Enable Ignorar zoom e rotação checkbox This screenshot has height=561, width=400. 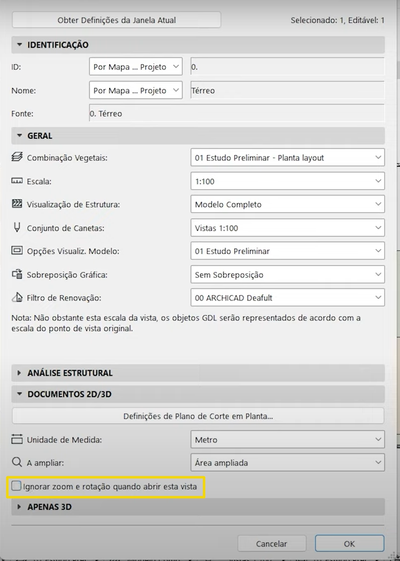tap(16, 486)
